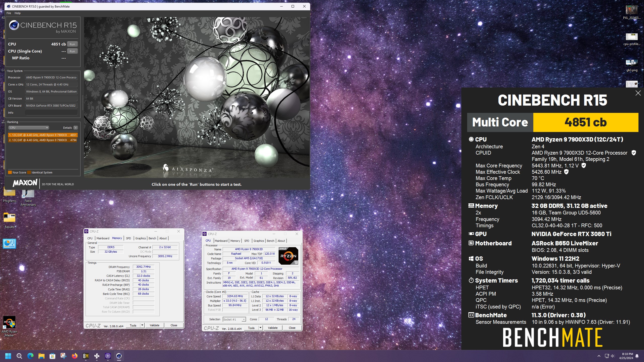This screenshot has width=644, height=362.
Task: Open About tab in right CPU-Z window
Action: pyautogui.click(x=281, y=241)
